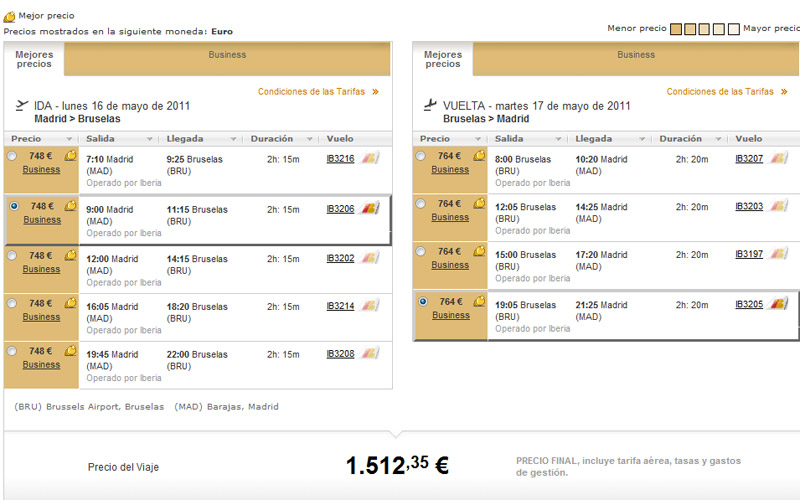Select the 12:05 Bruselas return flight radio
800x500 pixels.
pyautogui.click(x=420, y=205)
